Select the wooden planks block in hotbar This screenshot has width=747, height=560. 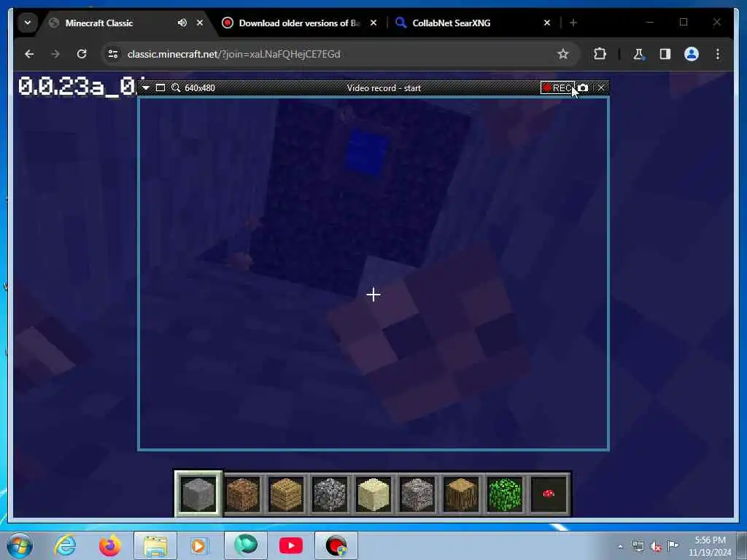[x=286, y=494]
